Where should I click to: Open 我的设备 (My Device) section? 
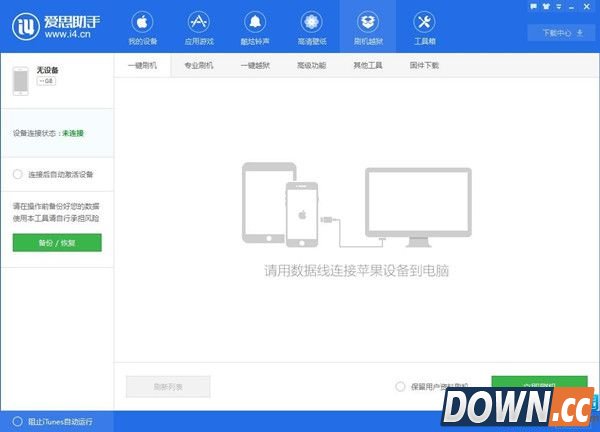pyautogui.click(x=142, y=28)
